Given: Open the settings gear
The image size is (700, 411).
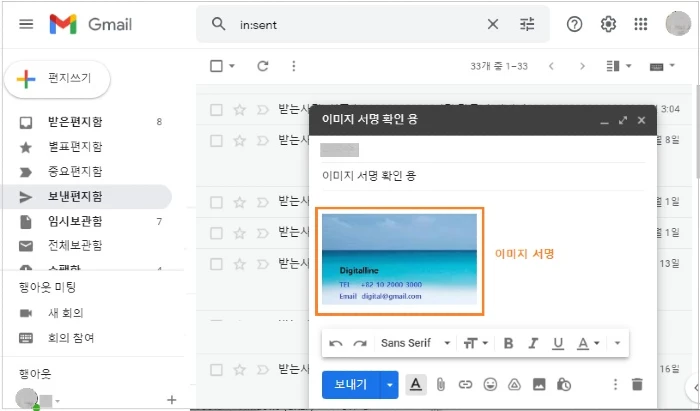Looking at the screenshot, I should (x=608, y=24).
